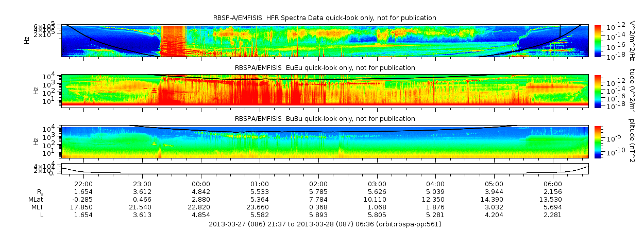Click the 14.390 MLat value under 05:00

494,199
